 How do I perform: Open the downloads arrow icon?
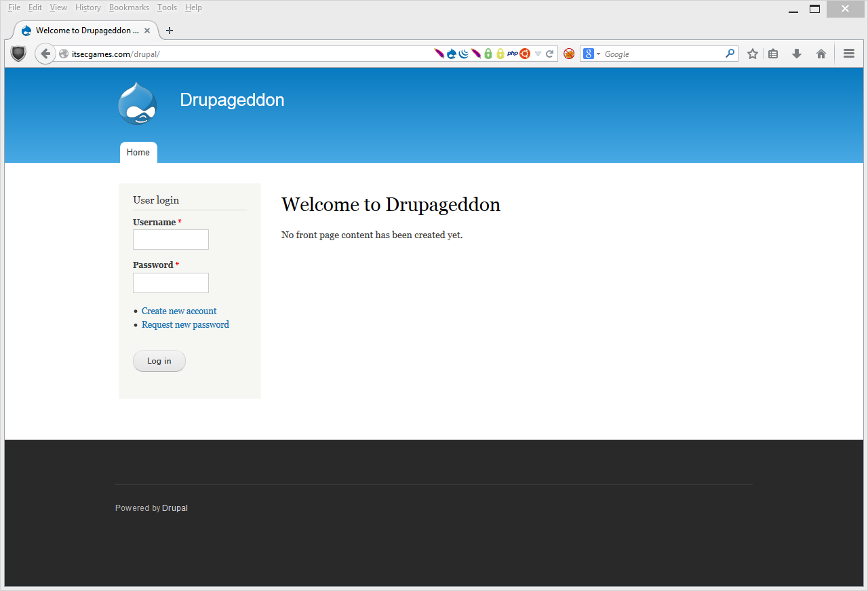(797, 54)
